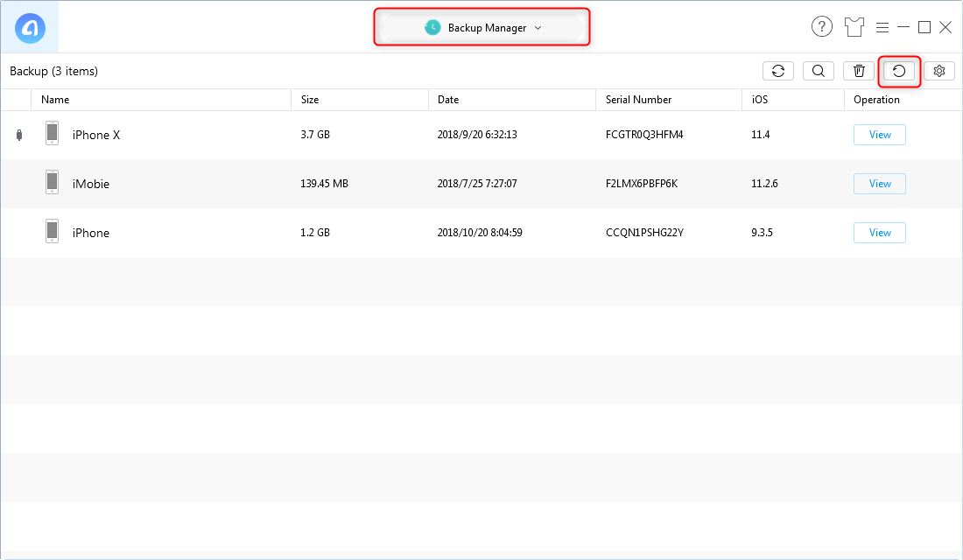View the iPhone 9.3.5 backup
The image size is (963, 560).
pyautogui.click(x=880, y=233)
